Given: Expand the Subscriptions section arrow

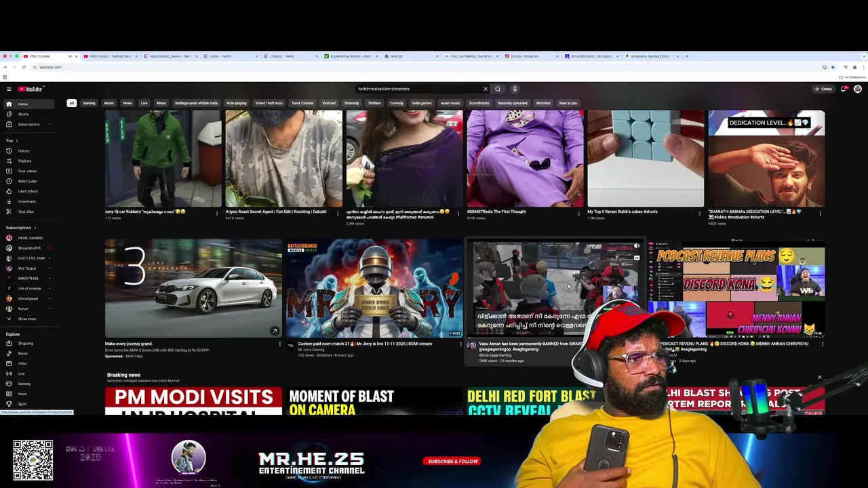Looking at the screenshot, I should pyautogui.click(x=36, y=228).
